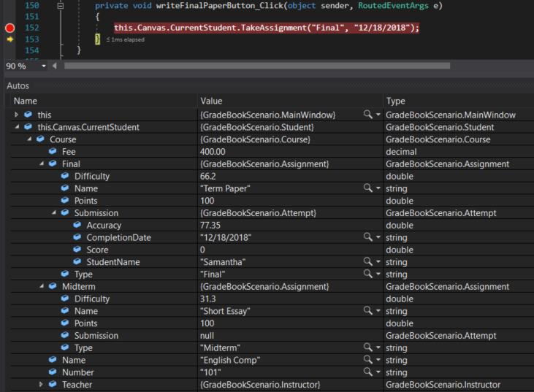This screenshot has height=392, width=534.
Task: Collapse the this.Canvas.CurrentStudent node
Action: pos(17,126)
